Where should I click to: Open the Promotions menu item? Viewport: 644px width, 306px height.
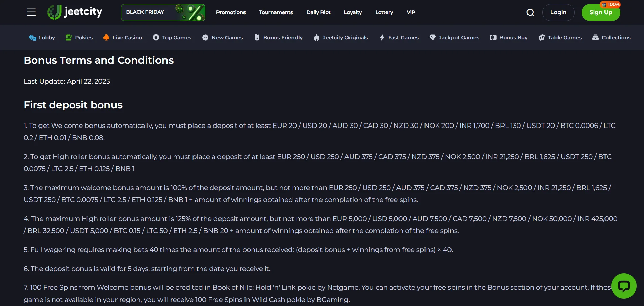click(x=231, y=12)
